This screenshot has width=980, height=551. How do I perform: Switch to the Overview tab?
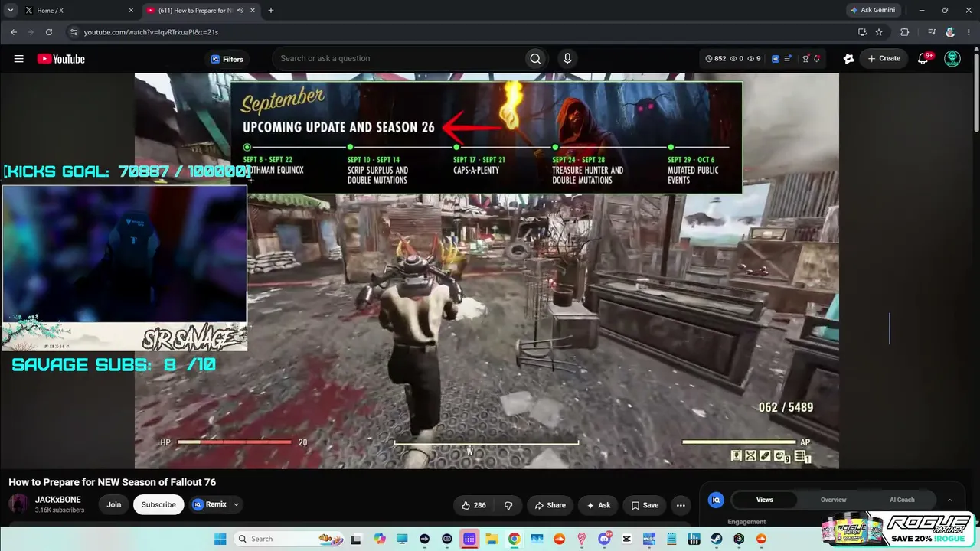834,500
